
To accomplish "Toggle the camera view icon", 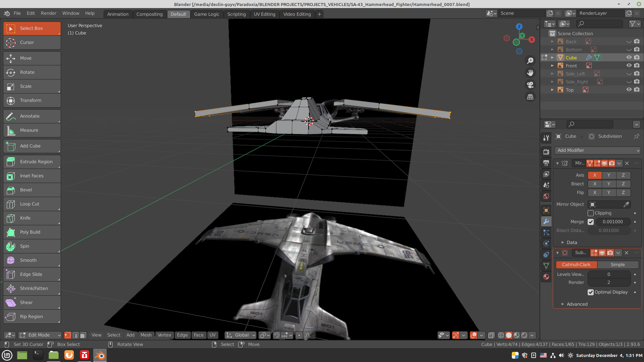I will pos(530,85).
